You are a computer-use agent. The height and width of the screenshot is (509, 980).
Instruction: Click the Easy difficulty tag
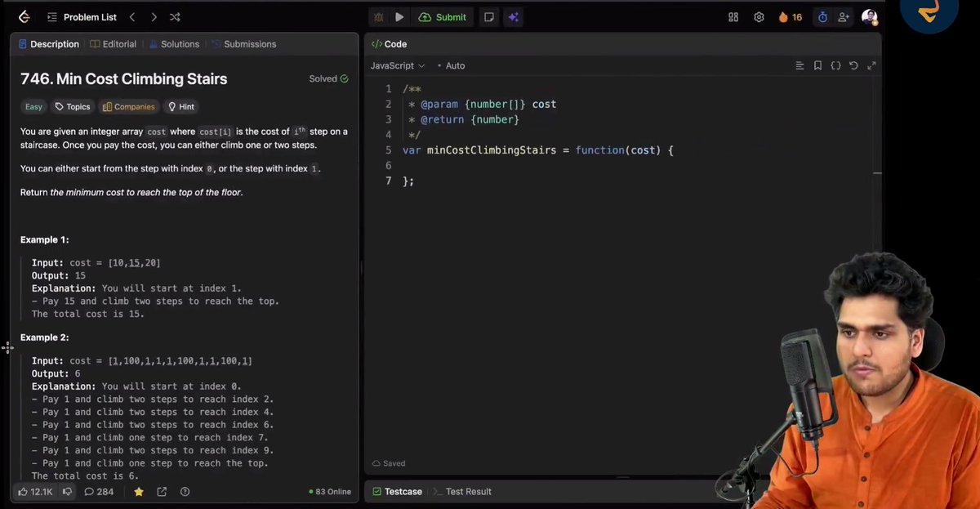point(33,107)
